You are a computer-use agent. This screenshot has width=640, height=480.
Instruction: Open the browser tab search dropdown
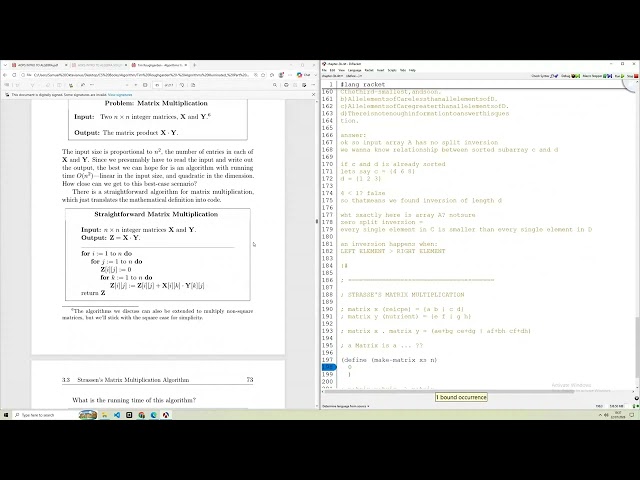(5, 65)
